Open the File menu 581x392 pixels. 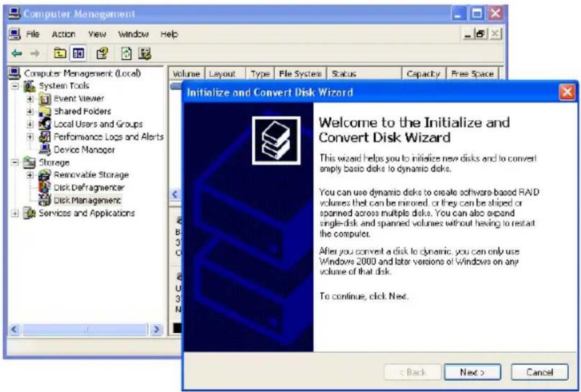[33, 34]
